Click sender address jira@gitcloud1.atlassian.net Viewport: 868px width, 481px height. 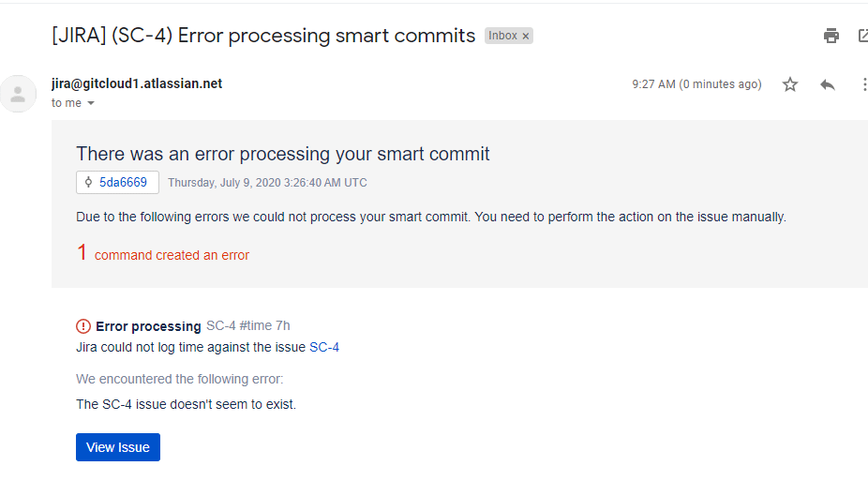coord(137,83)
